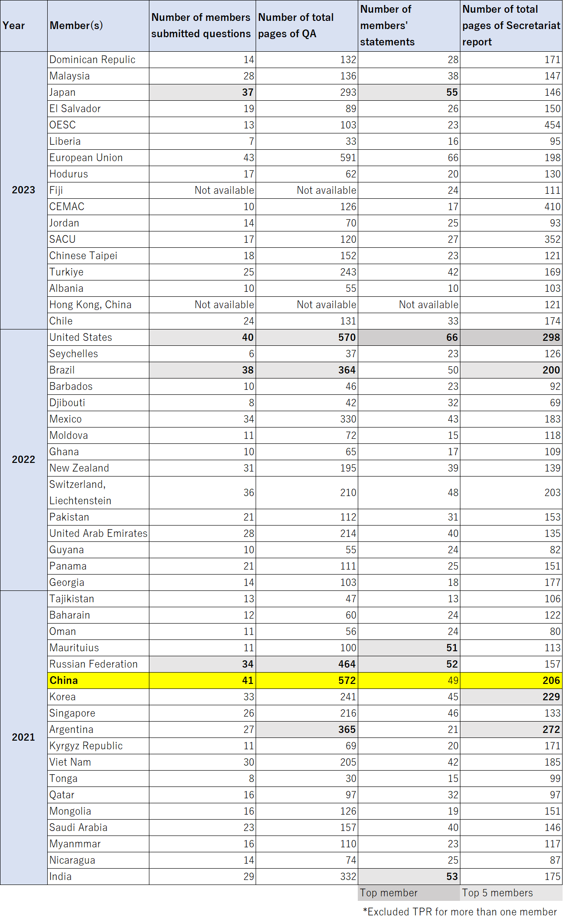Image resolution: width=563 pixels, height=924 pixels.
Task: Select the 'Russian Federation' cell
Action: click(x=98, y=664)
